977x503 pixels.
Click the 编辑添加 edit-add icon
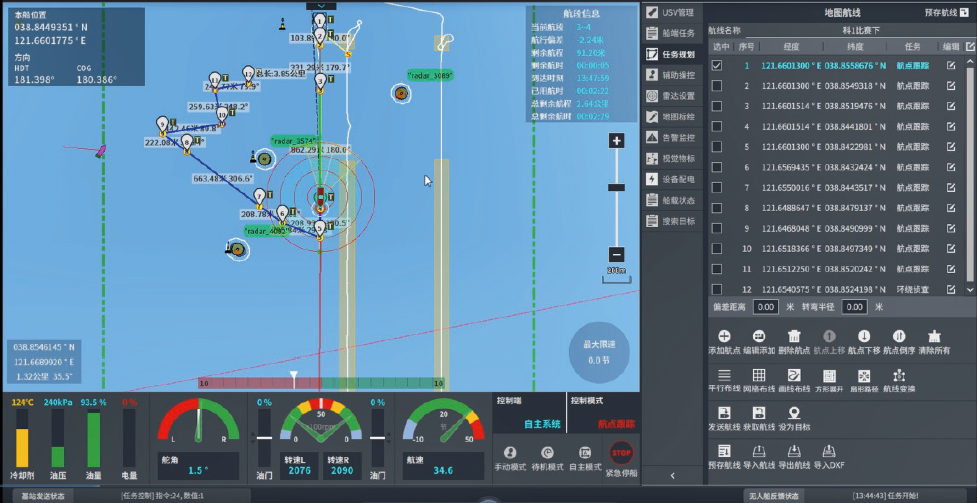pyautogui.click(x=759, y=337)
